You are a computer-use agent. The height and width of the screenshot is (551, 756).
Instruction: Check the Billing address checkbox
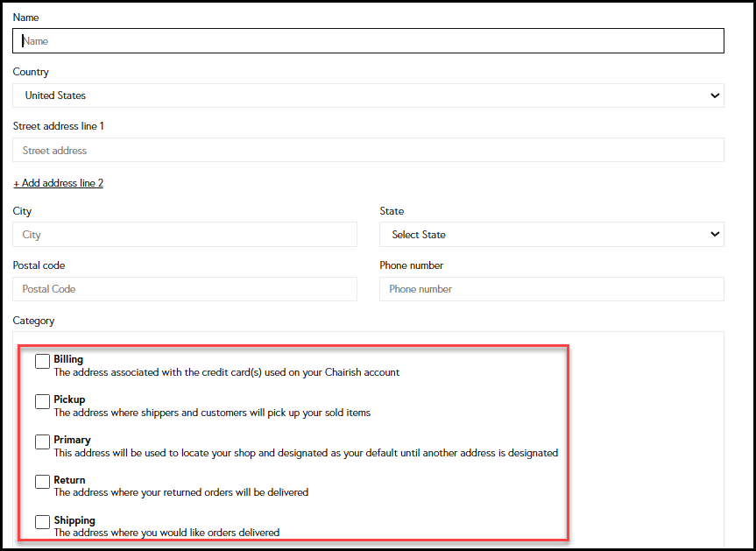click(42, 361)
